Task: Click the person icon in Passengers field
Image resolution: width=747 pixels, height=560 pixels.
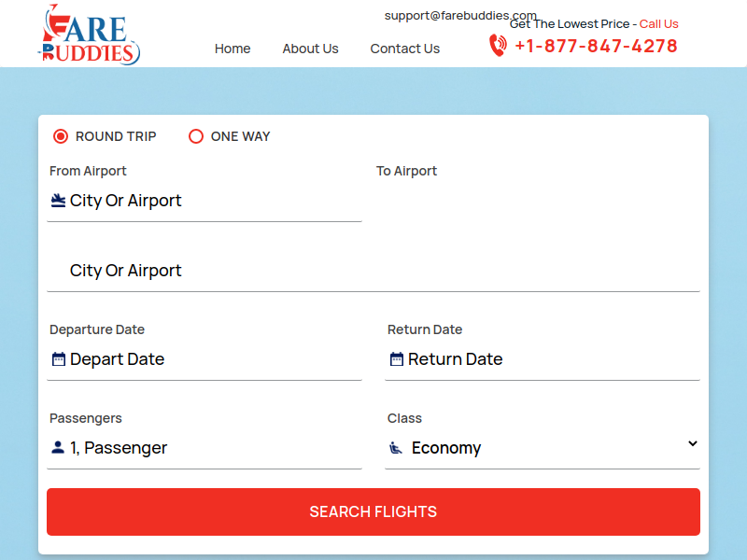Action: (x=59, y=448)
